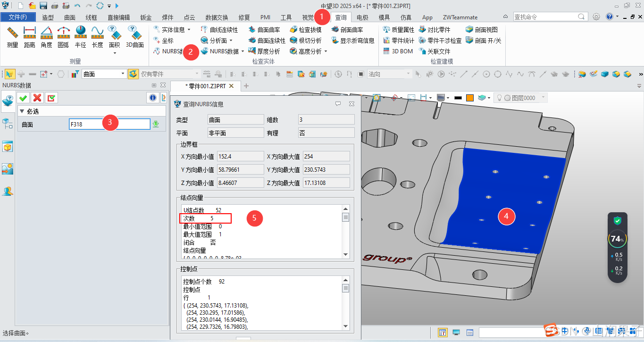The image size is (644, 342).
Task: Select the 测量 measure tool
Action: point(12,37)
